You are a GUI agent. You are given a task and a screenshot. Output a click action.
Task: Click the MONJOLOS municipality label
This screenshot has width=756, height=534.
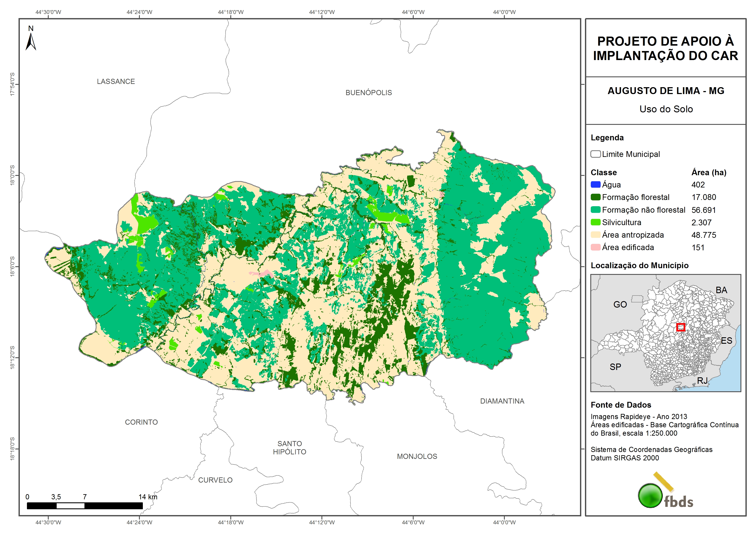point(417,456)
